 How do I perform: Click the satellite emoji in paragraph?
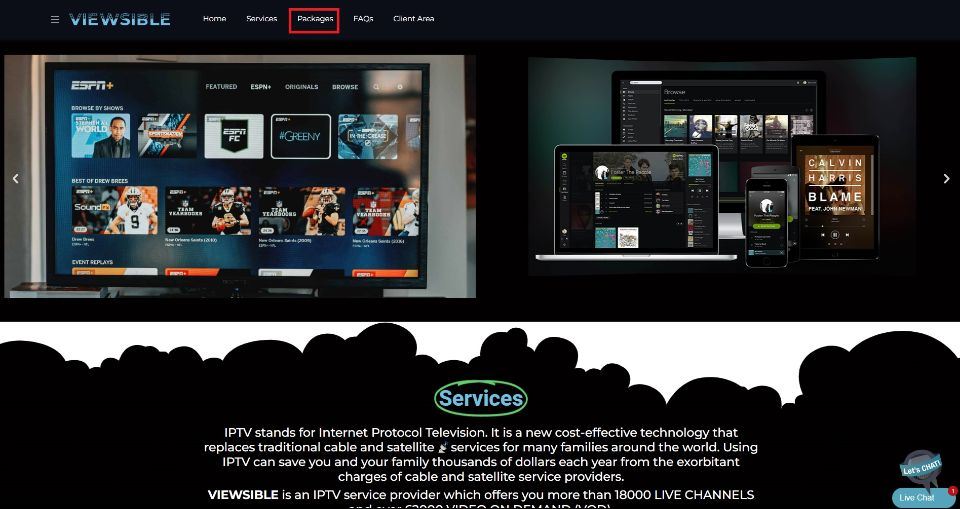pyautogui.click(x=443, y=448)
